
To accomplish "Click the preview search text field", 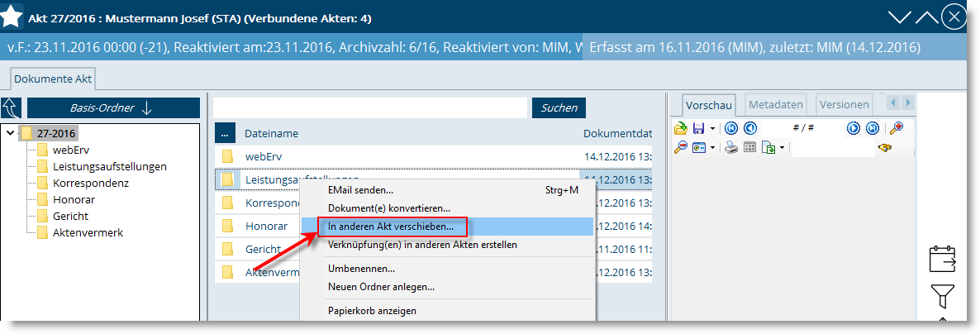I will pos(832,148).
